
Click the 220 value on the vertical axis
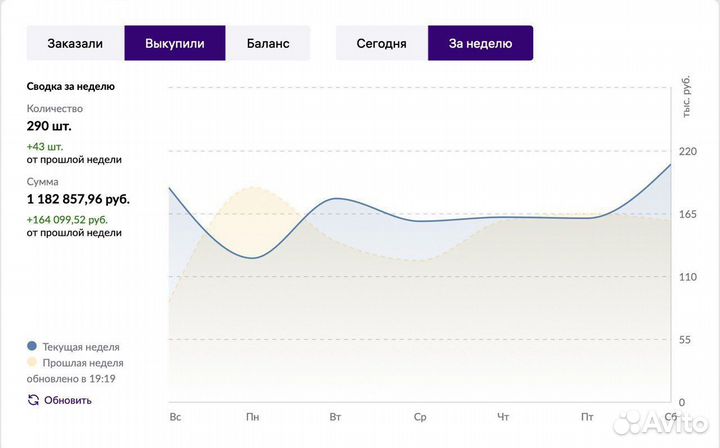tap(687, 152)
